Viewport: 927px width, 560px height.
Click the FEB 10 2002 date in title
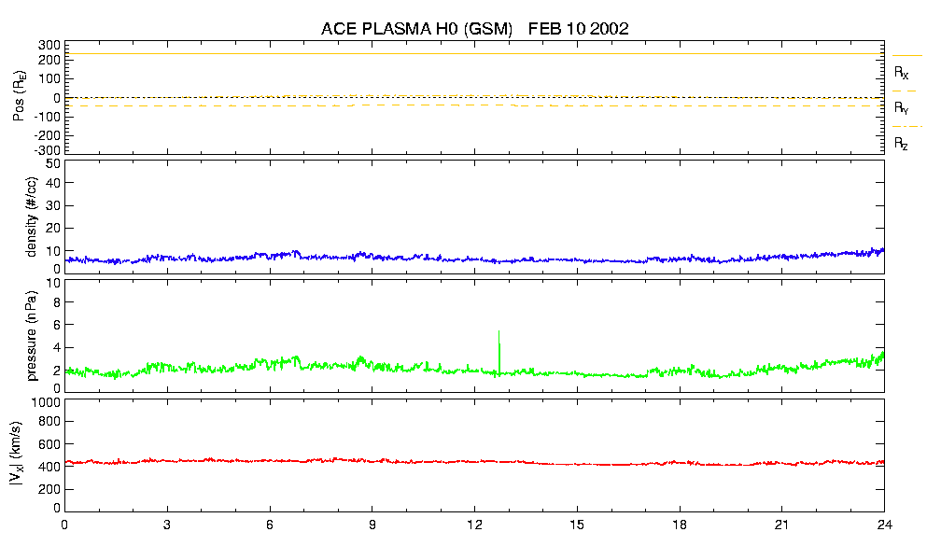click(579, 29)
